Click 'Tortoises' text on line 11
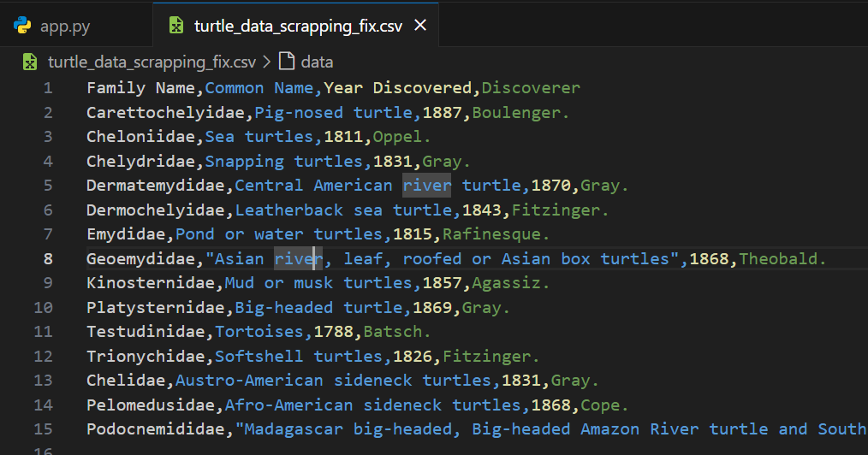868x455 pixels. pyautogui.click(x=259, y=332)
